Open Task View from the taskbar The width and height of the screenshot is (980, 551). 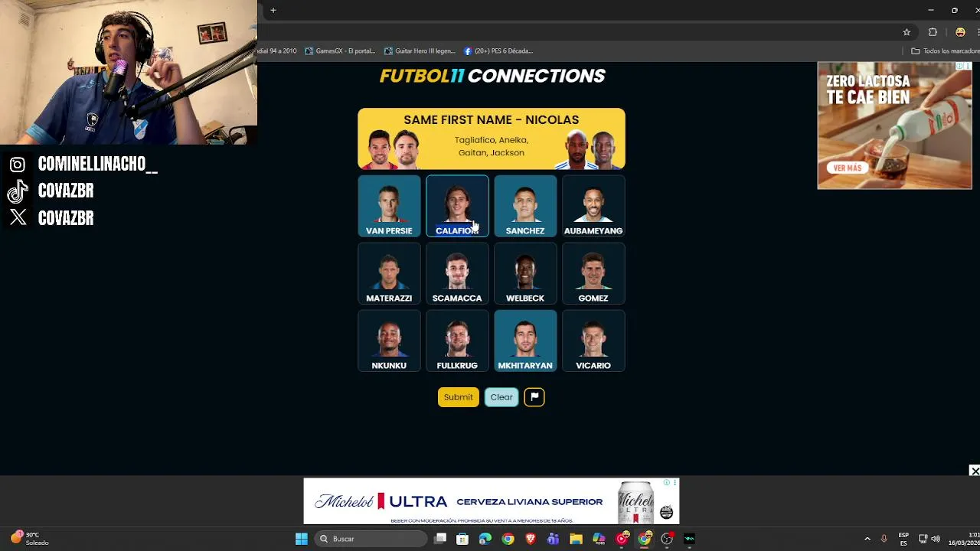tap(440, 539)
